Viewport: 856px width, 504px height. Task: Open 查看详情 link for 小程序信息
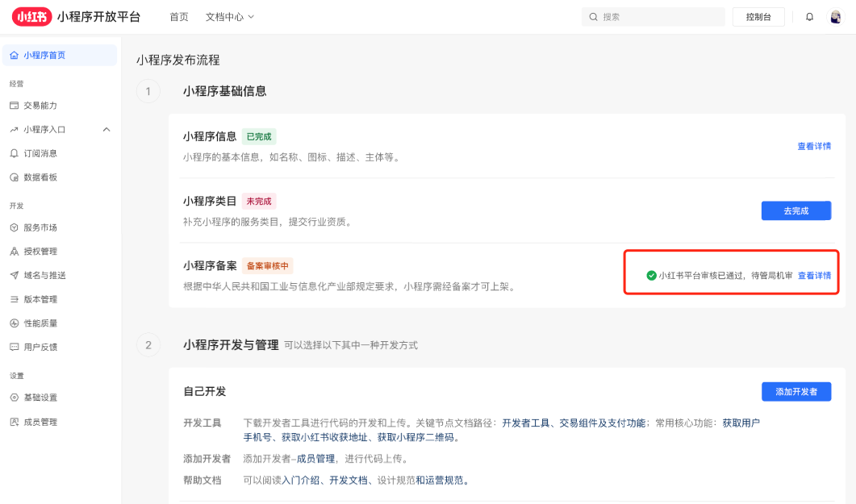814,147
